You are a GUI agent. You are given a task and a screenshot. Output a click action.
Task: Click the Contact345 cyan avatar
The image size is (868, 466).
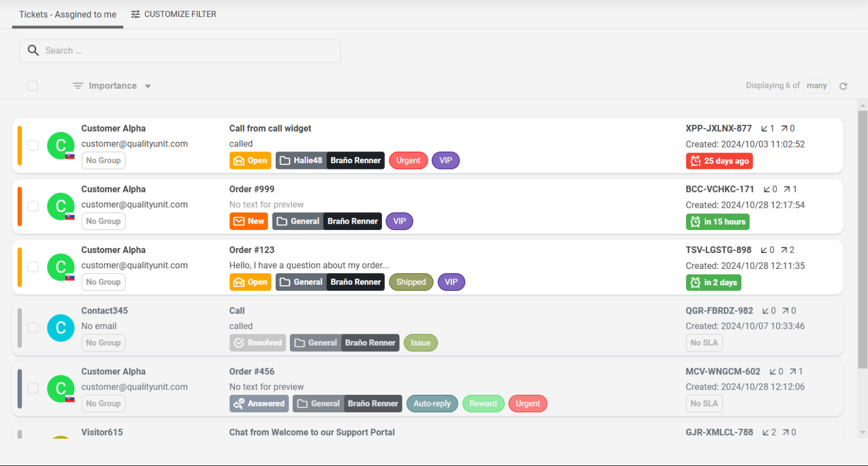pyautogui.click(x=60, y=328)
